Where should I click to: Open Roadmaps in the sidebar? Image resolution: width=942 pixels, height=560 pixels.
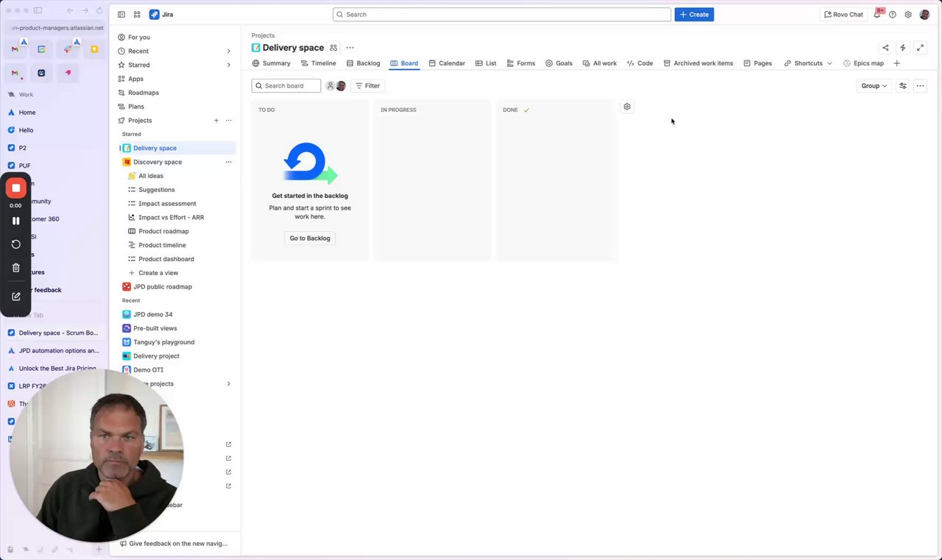tap(144, 93)
